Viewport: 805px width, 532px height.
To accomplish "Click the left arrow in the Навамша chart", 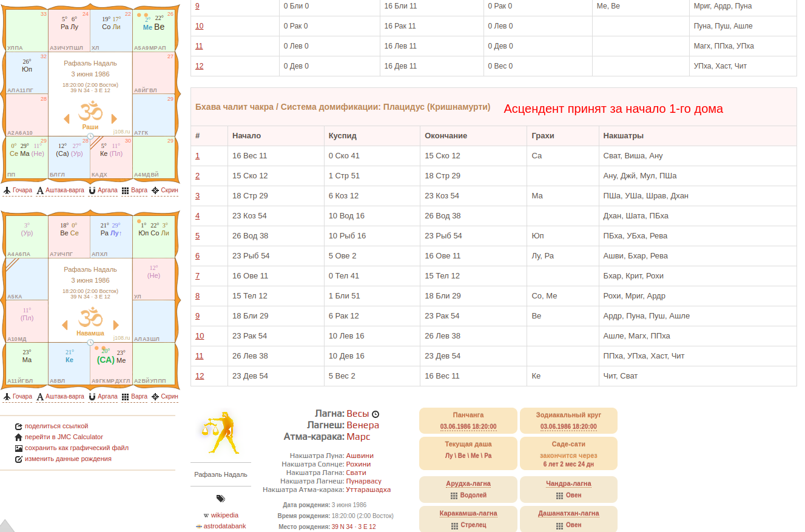I will 66,325.
